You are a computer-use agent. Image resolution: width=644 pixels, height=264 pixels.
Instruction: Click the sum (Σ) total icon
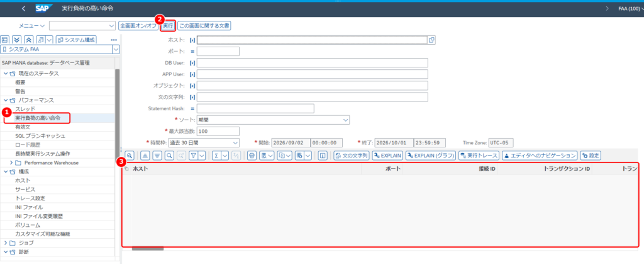pos(216,156)
